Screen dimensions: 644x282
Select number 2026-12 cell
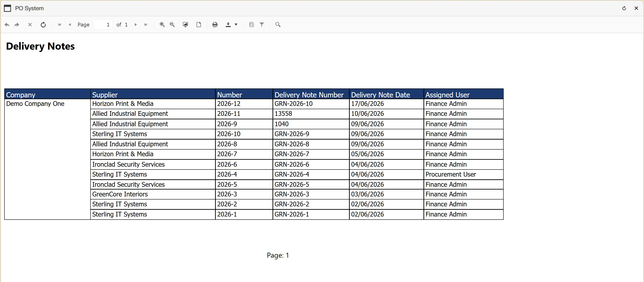pos(244,104)
